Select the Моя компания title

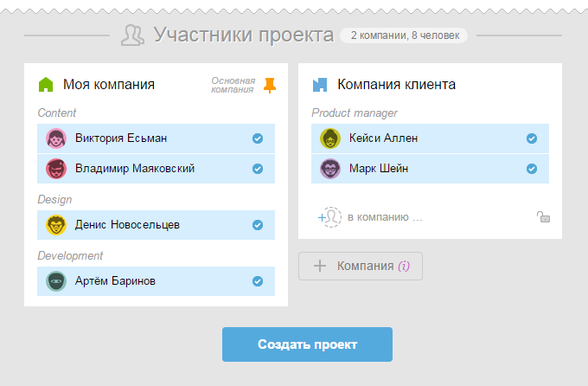(109, 85)
